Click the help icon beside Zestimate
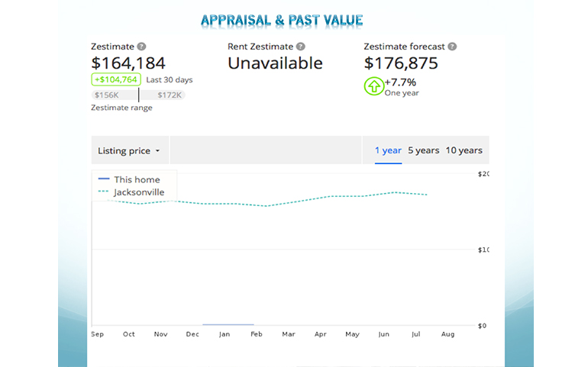Viewport: 588px width, 367px height. pyautogui.click(x=142, y=47)
